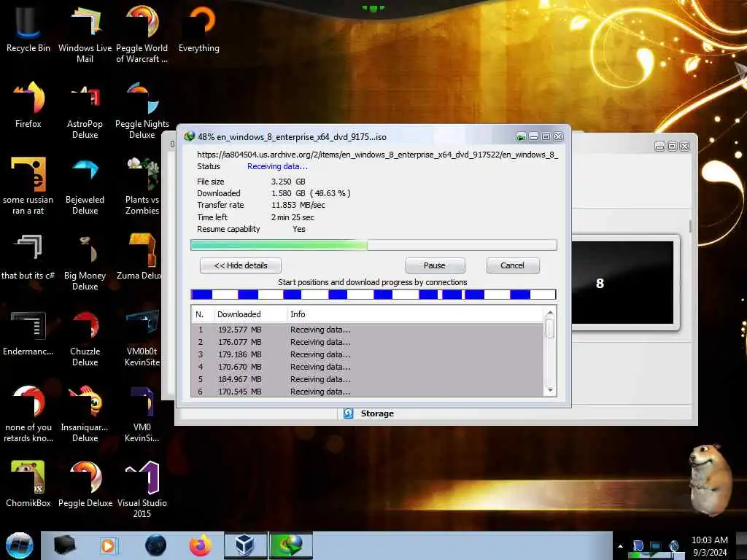Click the 'Receiving data...' status text
The width and height of the screenshot is (747, 560).
click(277, 166)
